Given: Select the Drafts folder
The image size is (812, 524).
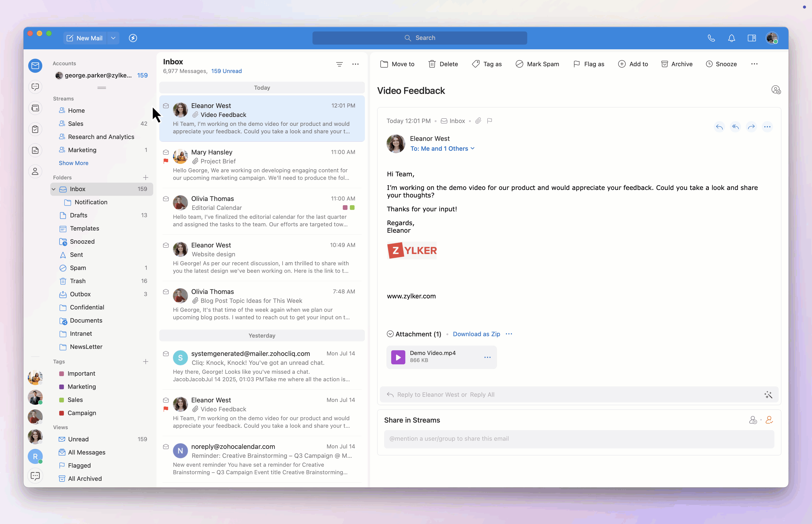Looking at the screenshot, I should pyautogui.click(x=78, y=215).
